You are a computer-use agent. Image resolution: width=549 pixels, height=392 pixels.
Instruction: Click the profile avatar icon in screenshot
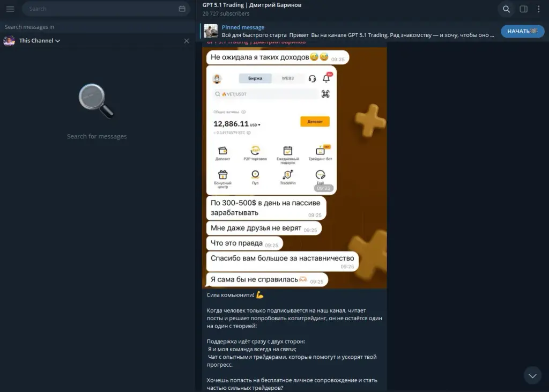click(217, 79)
